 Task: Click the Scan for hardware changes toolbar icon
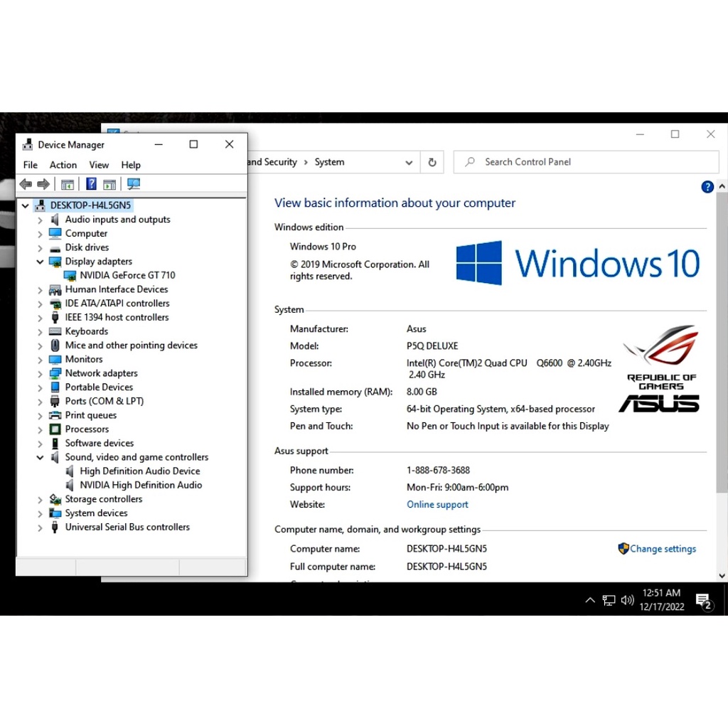click(134, 184)
